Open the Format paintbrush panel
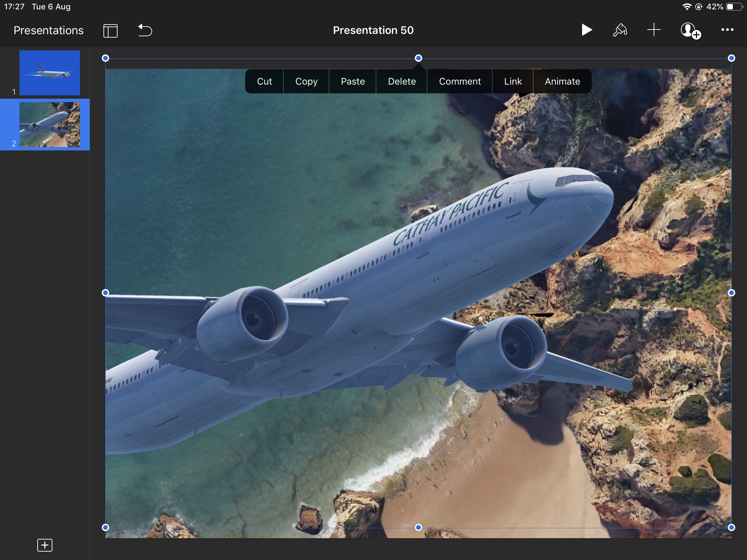Viewport: 747px width, 560px height. [x=620, y=30]
